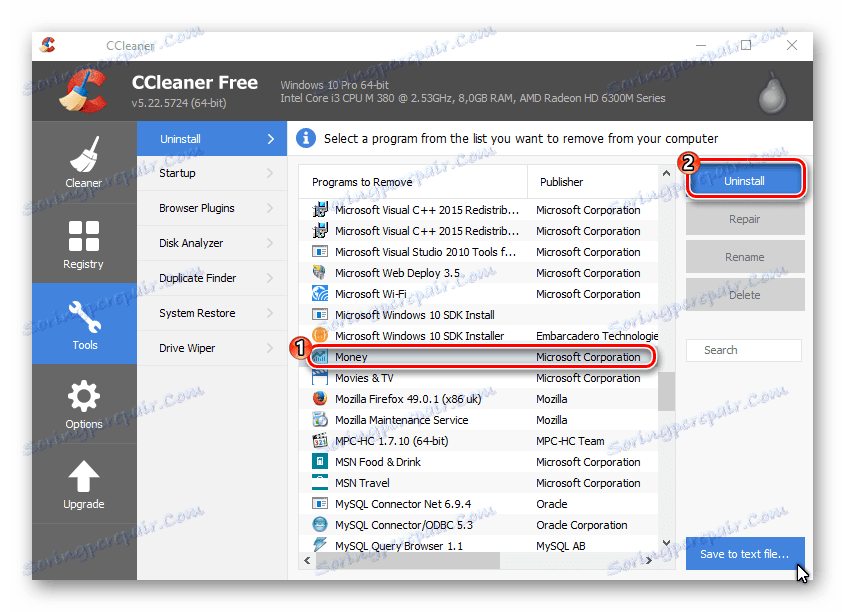Click the horizontal scrollbar thumb

408,561
